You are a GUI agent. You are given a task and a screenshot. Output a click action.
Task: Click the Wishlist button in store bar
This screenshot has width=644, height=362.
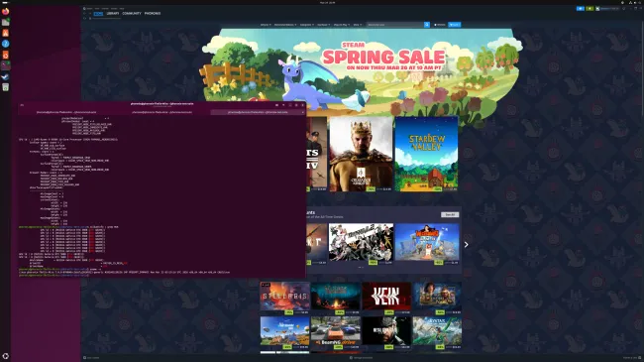coord(440,25)
